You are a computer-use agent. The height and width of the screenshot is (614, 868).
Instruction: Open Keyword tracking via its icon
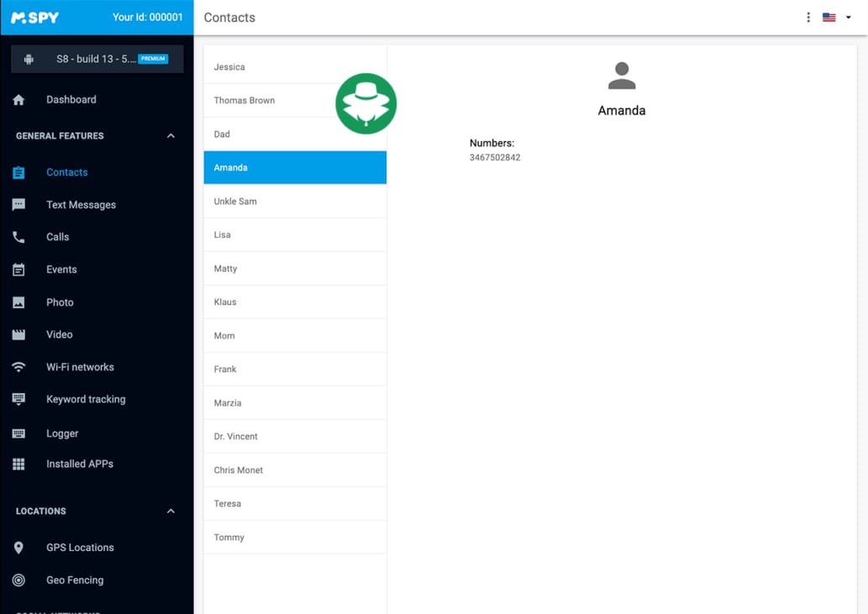click(18, 398)
